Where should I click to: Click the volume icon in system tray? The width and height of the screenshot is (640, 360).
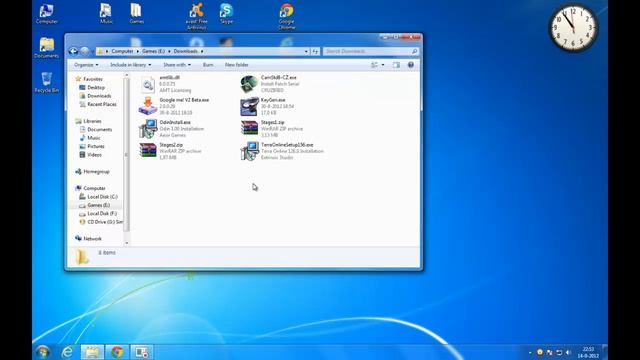(x=568, y=352)
